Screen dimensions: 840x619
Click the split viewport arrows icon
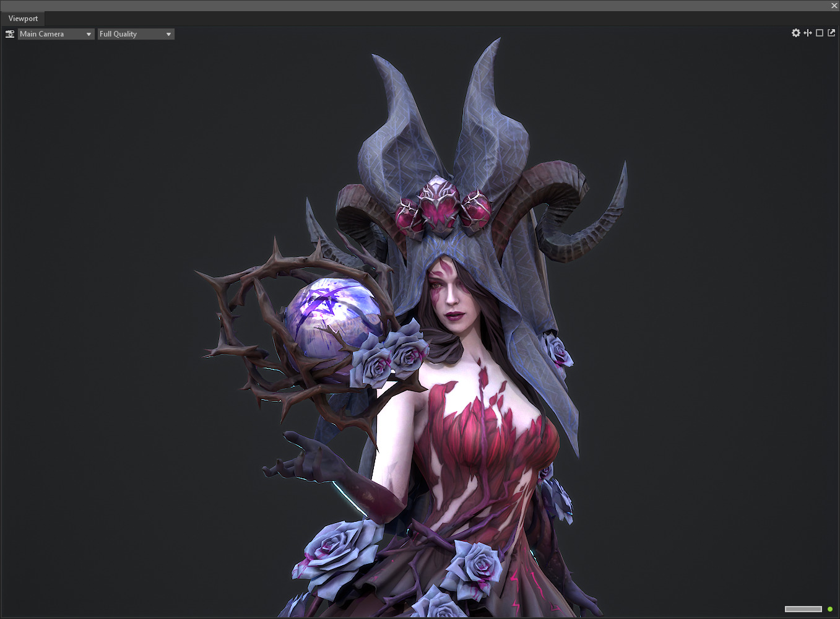click(808, 33)
